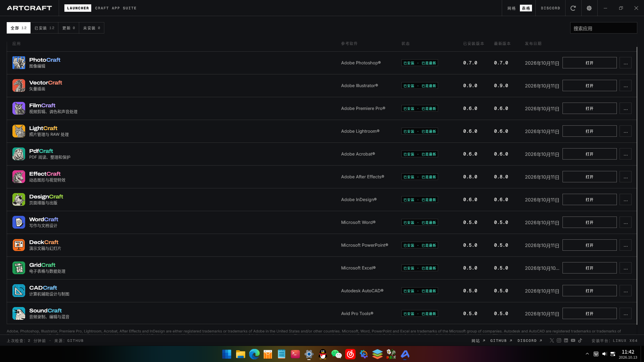
Task: Select the 更新 0 filter tab
Action: click(x=69, y=28)
